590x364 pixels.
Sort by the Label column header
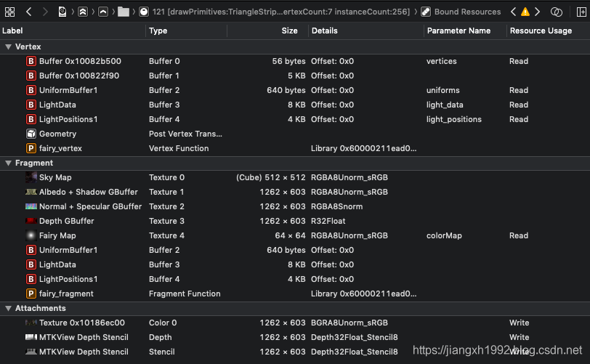pos(12,31)
